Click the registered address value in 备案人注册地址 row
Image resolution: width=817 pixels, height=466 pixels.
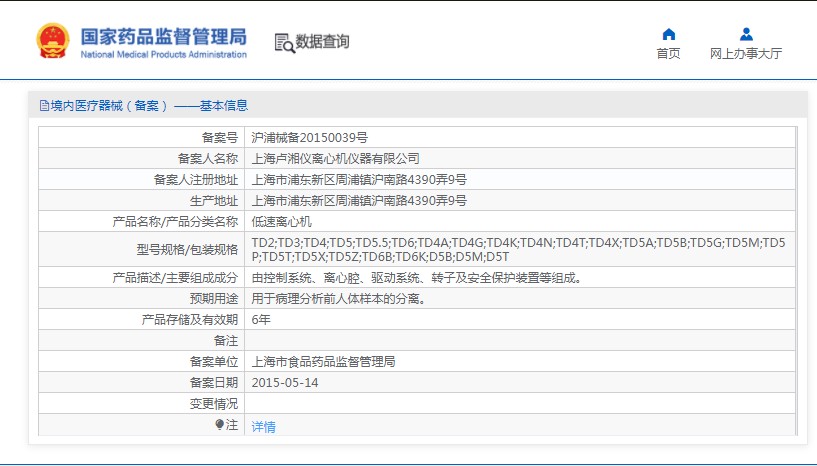coord(359,180)
